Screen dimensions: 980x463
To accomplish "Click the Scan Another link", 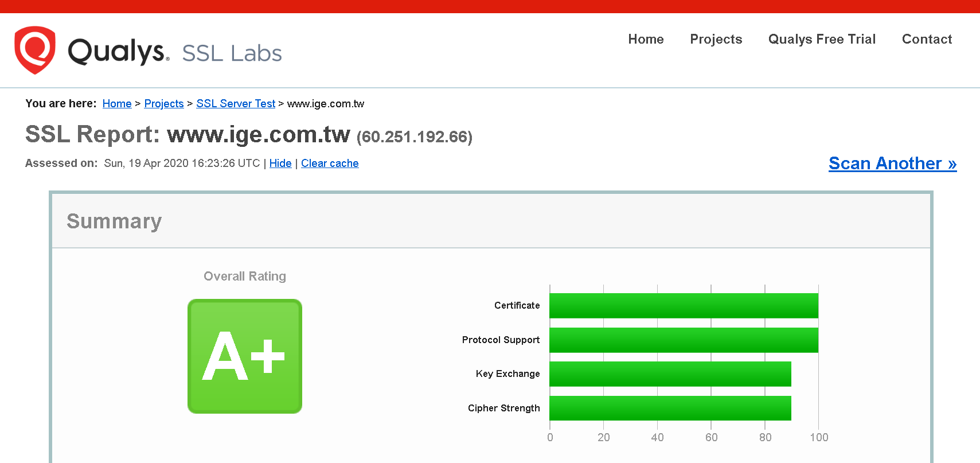I will [x=892, y=164].
